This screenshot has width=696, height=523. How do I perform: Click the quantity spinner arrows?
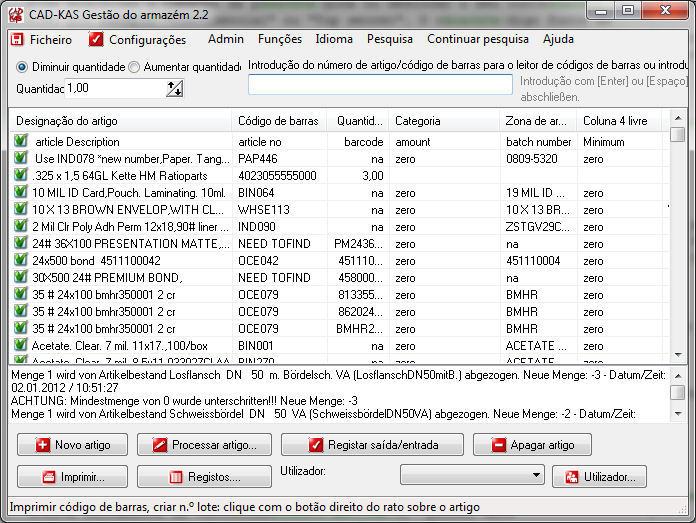[x=175, y=89]
